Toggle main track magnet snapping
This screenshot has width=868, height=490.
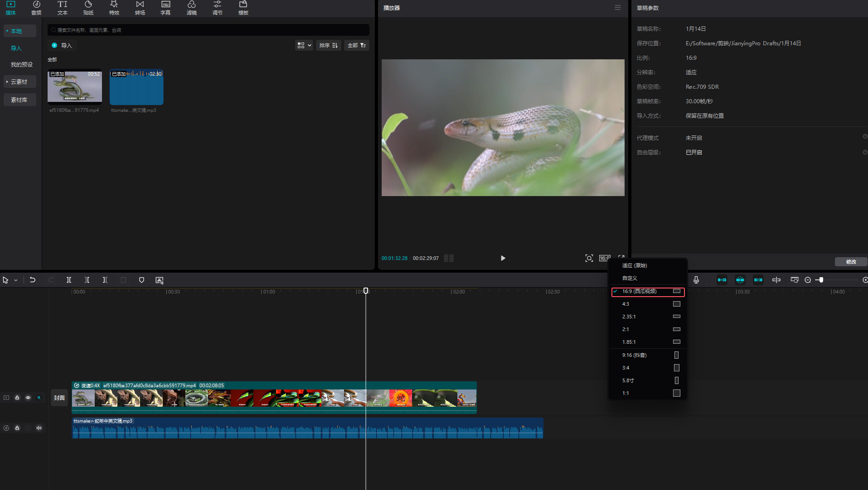pyautogui.click(x=722, y=280)
